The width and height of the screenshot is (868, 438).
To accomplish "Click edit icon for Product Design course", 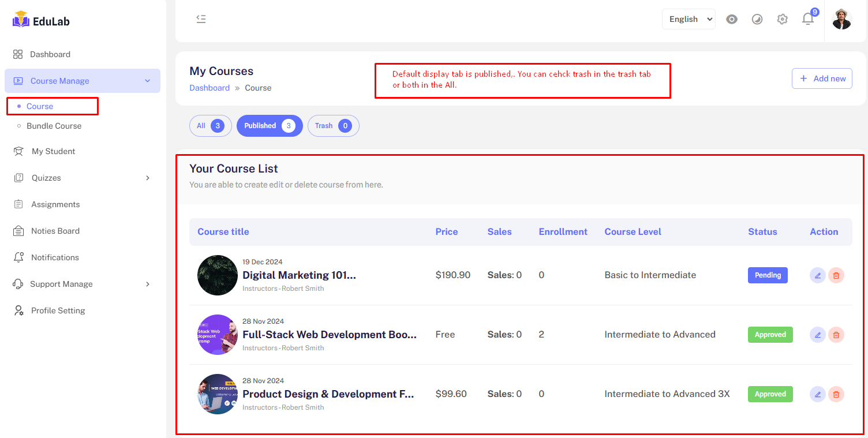I will (817, 394).
